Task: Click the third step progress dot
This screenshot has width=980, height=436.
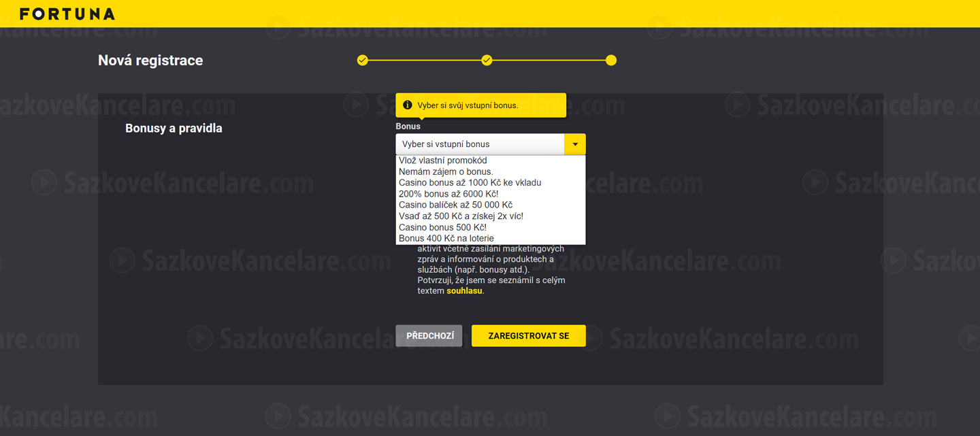Action: 611,61
